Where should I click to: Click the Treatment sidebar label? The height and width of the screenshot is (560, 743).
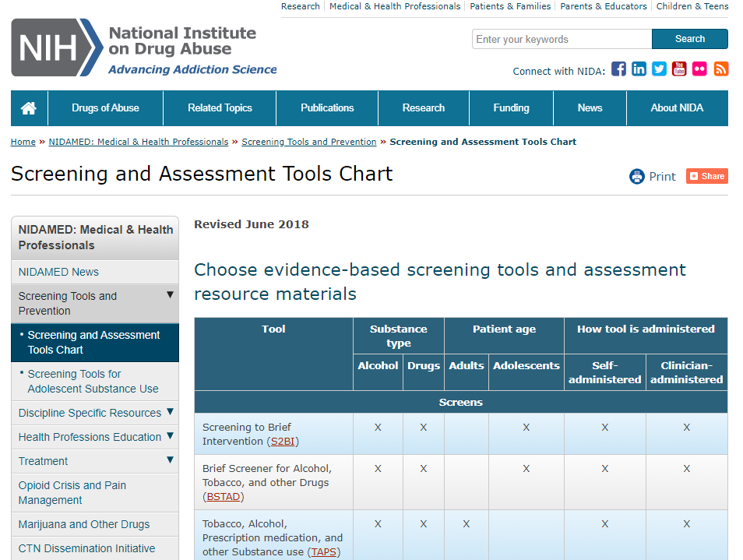(43, 461)
